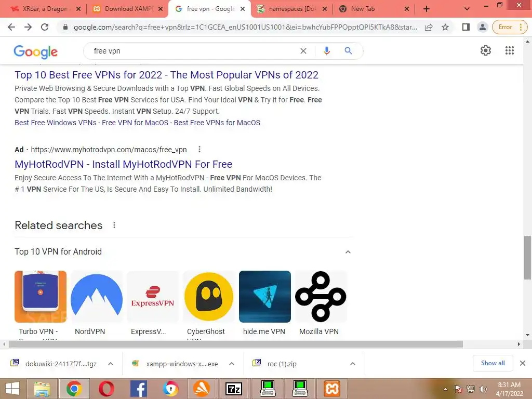Open Facebook app from taskbar

(138, 389)
